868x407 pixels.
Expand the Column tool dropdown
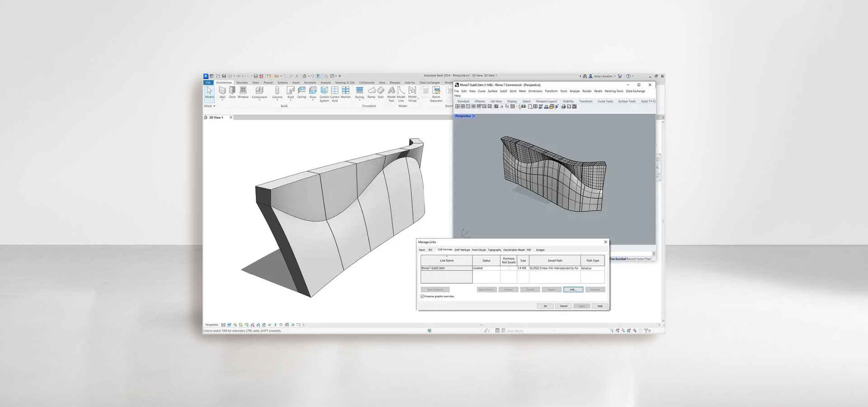coord(277,100)
